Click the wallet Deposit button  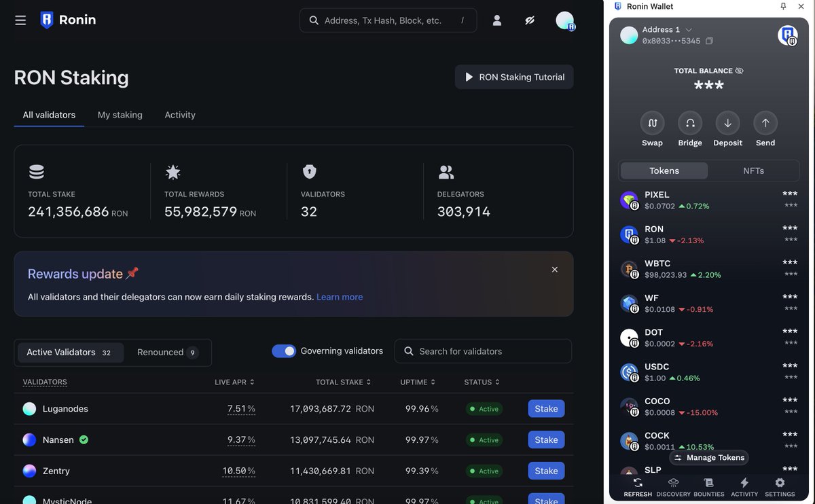[x=727, y=129]
